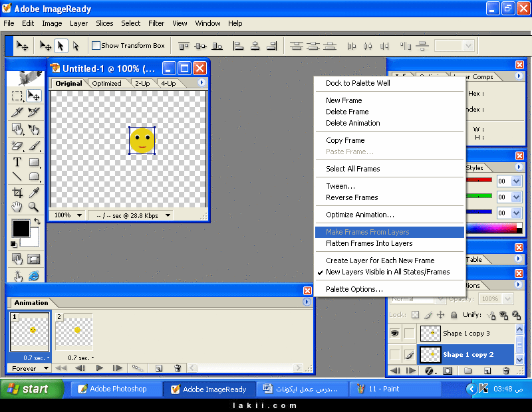
Task: Toggle slices visibility in toolbox
Action: pos(34,259)
